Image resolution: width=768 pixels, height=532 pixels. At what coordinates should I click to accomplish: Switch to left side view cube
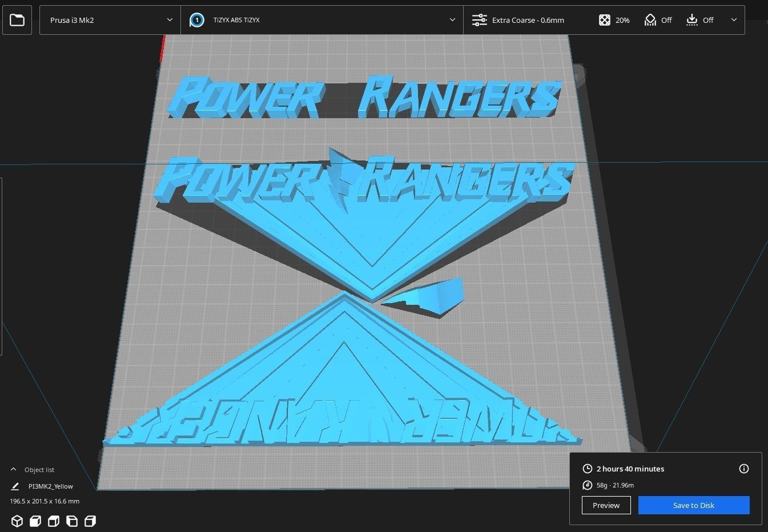(72, 521)
